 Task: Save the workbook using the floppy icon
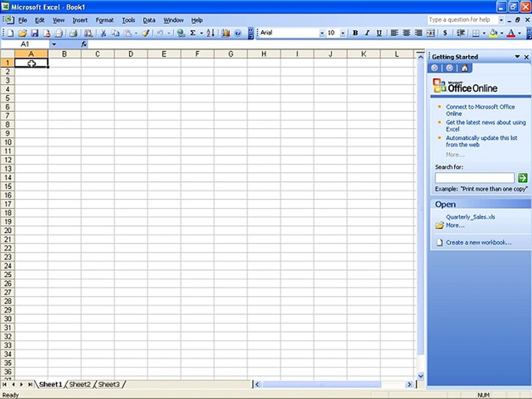(x=34, y=33)
